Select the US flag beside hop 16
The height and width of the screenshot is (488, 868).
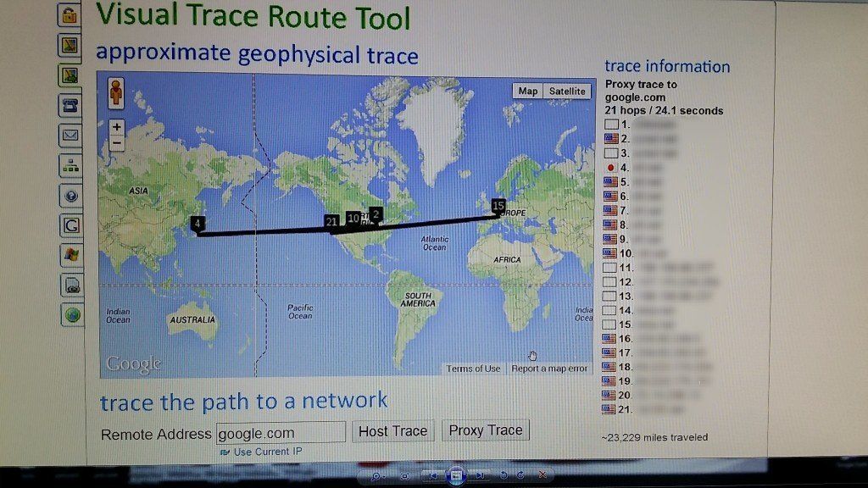coord(609,338)
